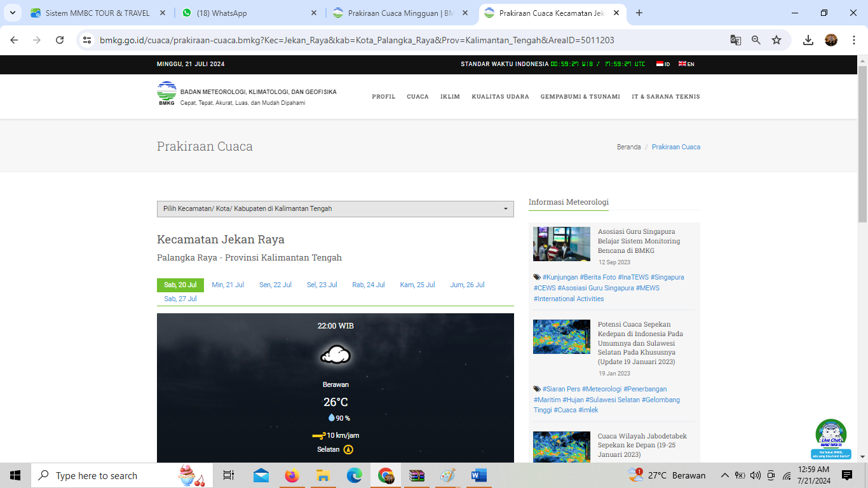The height and width of the screenshot is (488, 868).
Task: Open the Cuaca Wilayah Jabodetabek article
Action: [642, 445]
